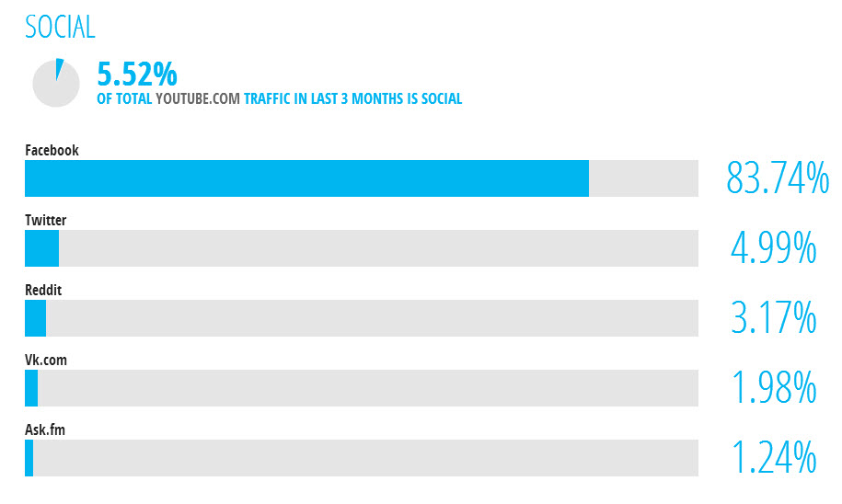Screen dimensions: 842x504
Task: Click the blue segment of the Reddit bar
Action: (35, 318)
